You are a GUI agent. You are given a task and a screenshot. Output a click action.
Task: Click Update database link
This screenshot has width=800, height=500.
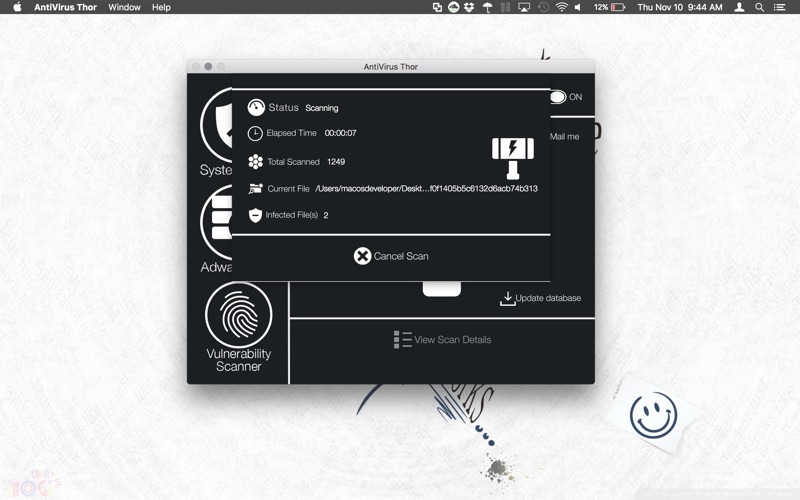[548, 298]
